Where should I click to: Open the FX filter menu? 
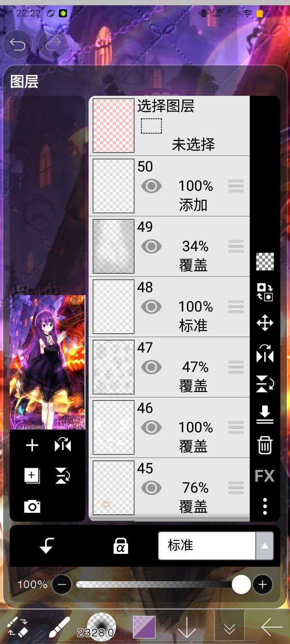click(x=265, y=476)
